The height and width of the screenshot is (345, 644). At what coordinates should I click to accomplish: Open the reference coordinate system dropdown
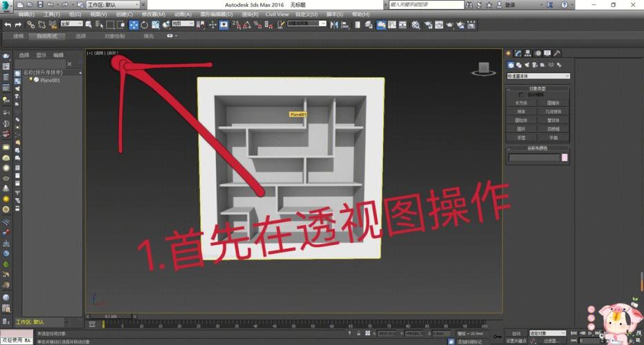click(x=183, y=24)
